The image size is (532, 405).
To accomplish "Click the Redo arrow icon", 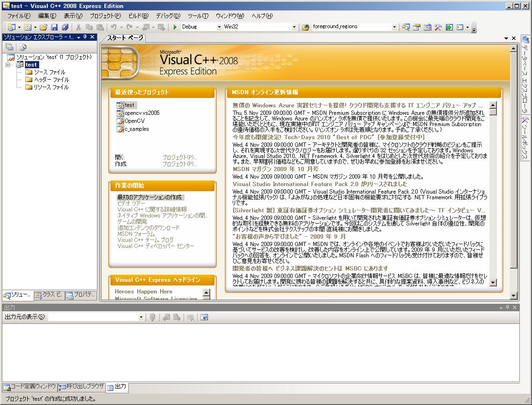I will coord(129,27).
